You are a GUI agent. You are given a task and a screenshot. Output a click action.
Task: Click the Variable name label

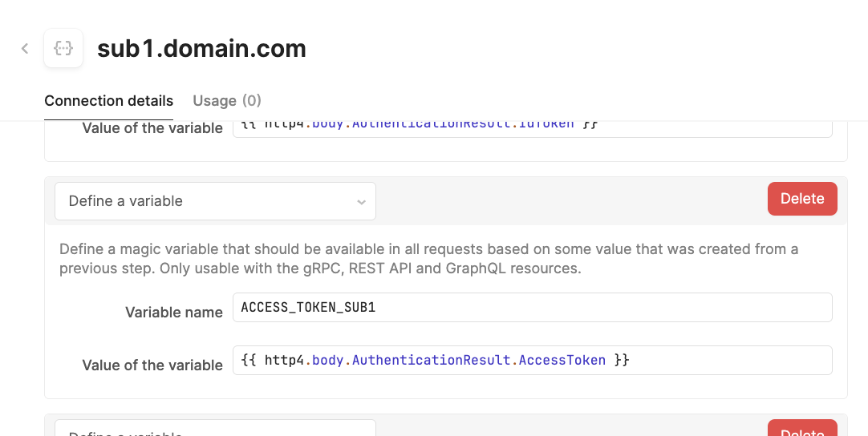click(x=174, y=312)
